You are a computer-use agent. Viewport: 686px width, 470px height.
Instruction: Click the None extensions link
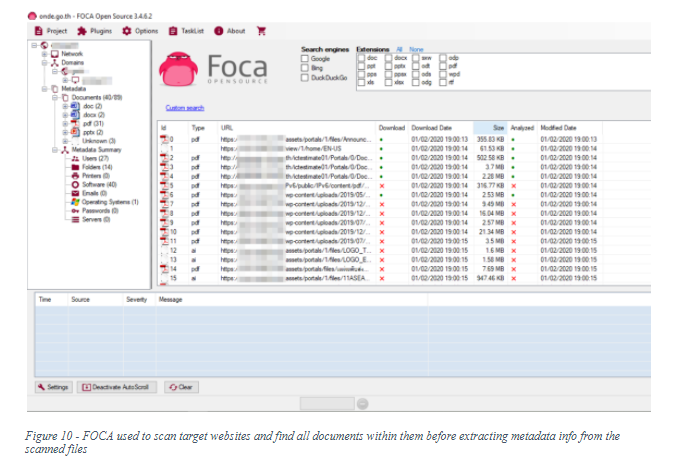tap(416, 49)
